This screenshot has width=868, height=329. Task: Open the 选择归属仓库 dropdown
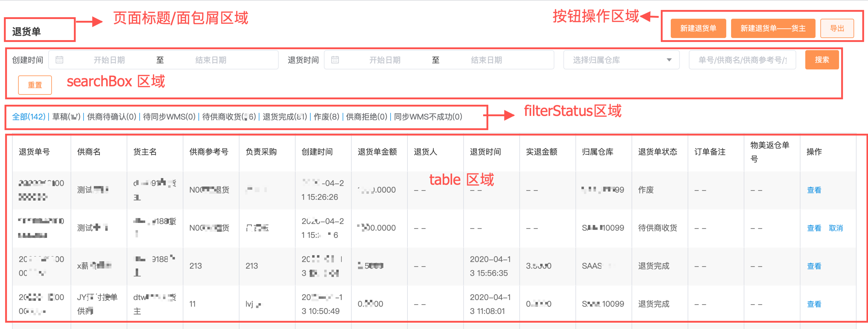coord(621,60)
